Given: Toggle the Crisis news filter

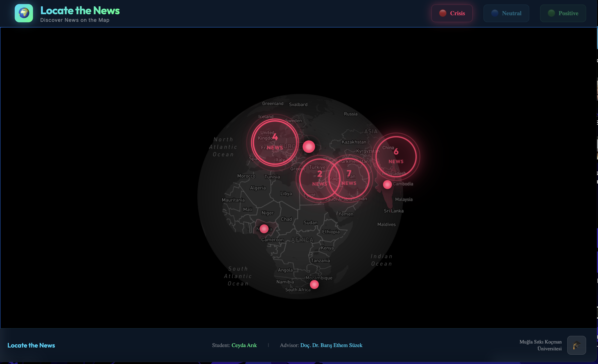Looking at the screenshot, I should click(452, 13).
